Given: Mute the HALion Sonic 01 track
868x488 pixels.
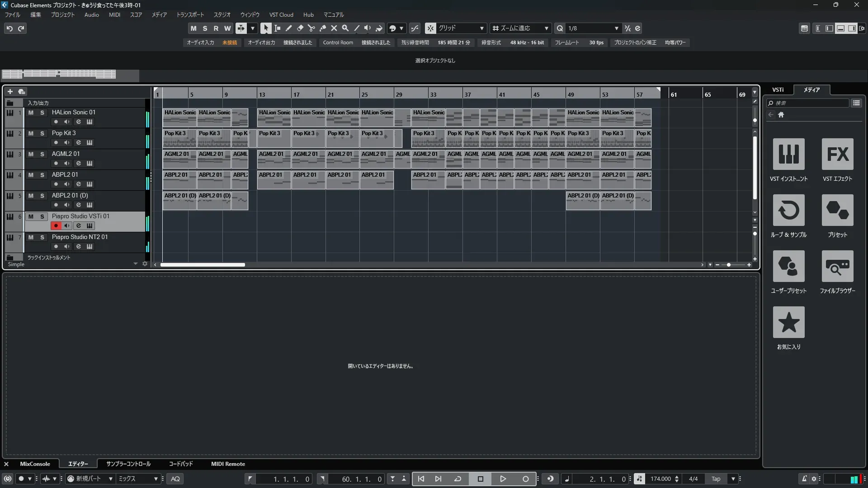Looking at the screenshot, I should pyautogui.click(x=31, y=113).
